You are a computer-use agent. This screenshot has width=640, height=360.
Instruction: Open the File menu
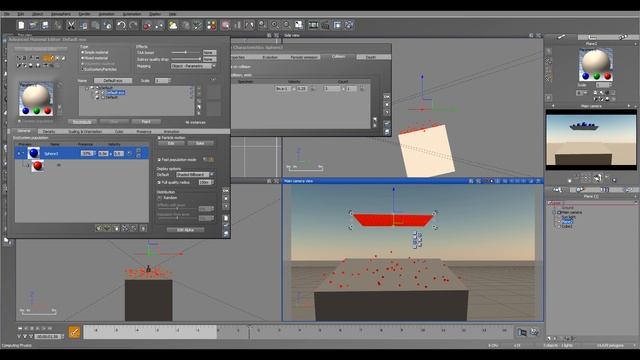pos(7,14)
